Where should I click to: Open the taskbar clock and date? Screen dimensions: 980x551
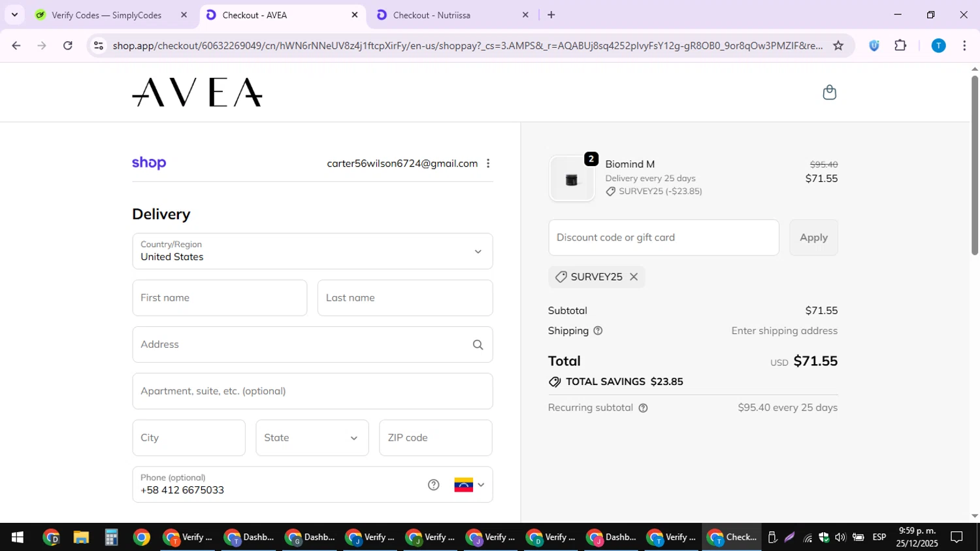(x=917, y=537)
